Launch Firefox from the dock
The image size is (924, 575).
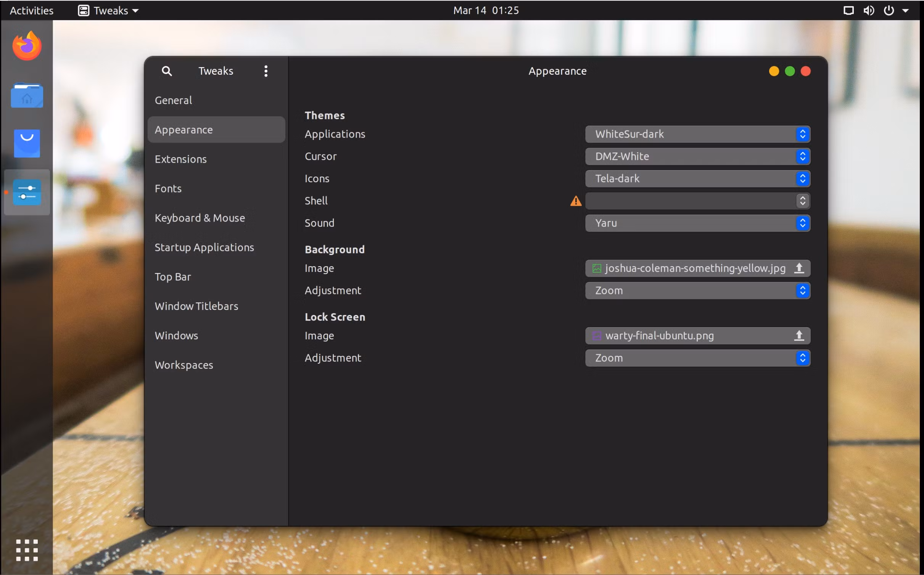pyautogui.click(x=27, y=46)
